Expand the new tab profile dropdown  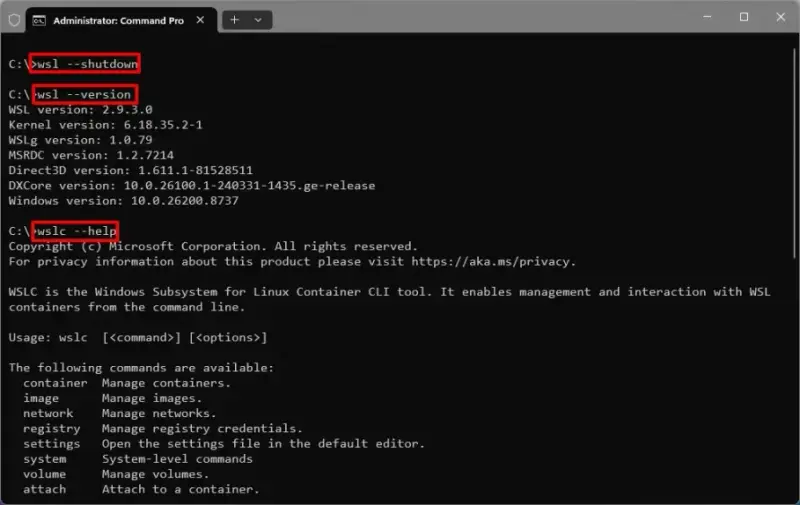point(258,20)
